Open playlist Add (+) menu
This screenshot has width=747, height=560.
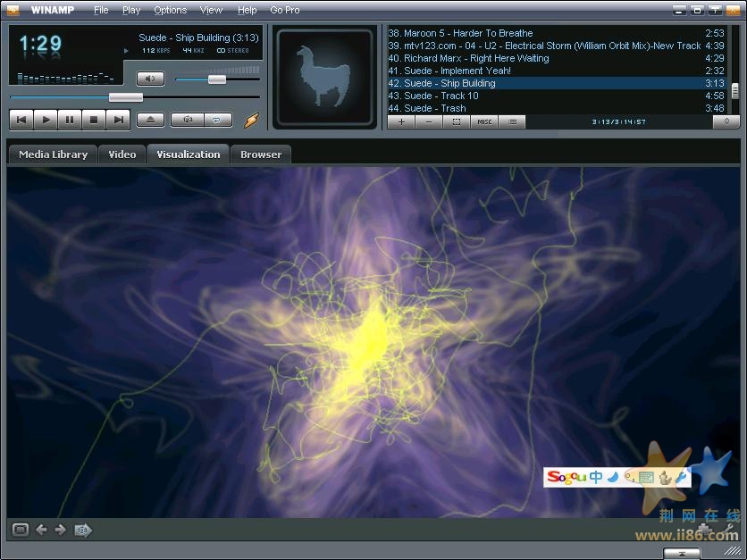pyautogui.click(x=401, y=121)
